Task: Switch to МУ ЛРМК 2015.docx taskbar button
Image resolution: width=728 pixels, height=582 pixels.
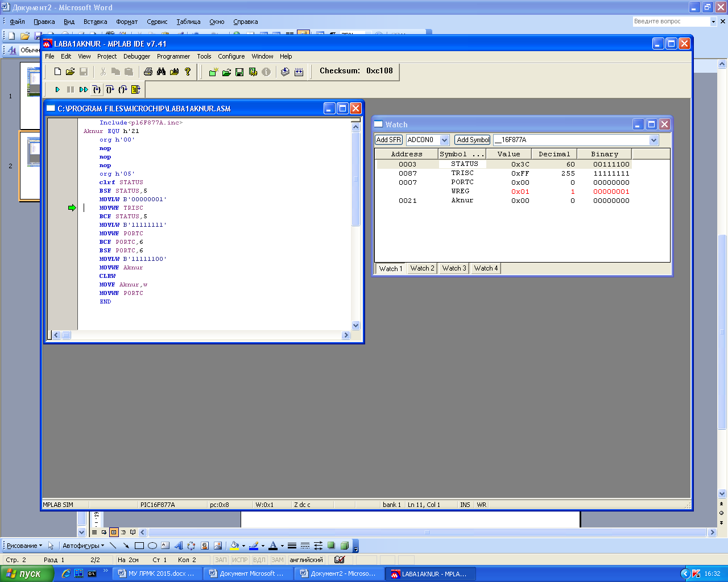Action: click(157, 574)
